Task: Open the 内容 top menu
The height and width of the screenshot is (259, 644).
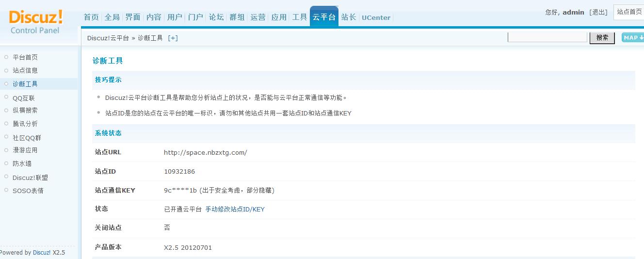Action: [x=154, y=17]
